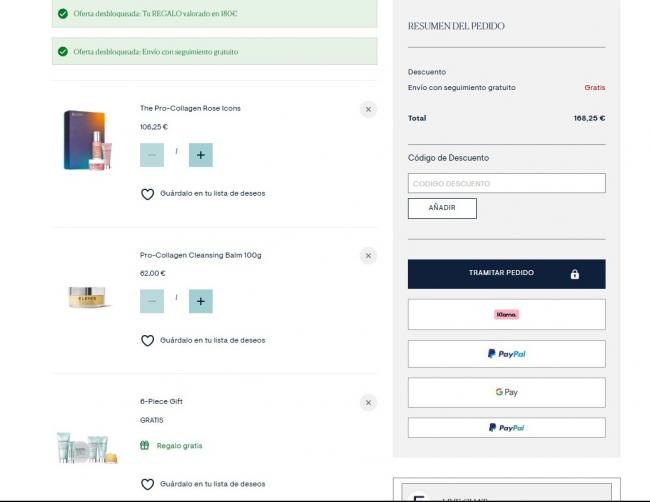Click the 106,25 € price

154,127
